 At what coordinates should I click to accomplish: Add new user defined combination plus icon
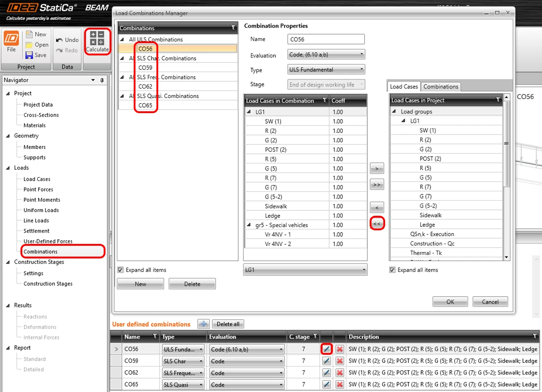point(204,324)
